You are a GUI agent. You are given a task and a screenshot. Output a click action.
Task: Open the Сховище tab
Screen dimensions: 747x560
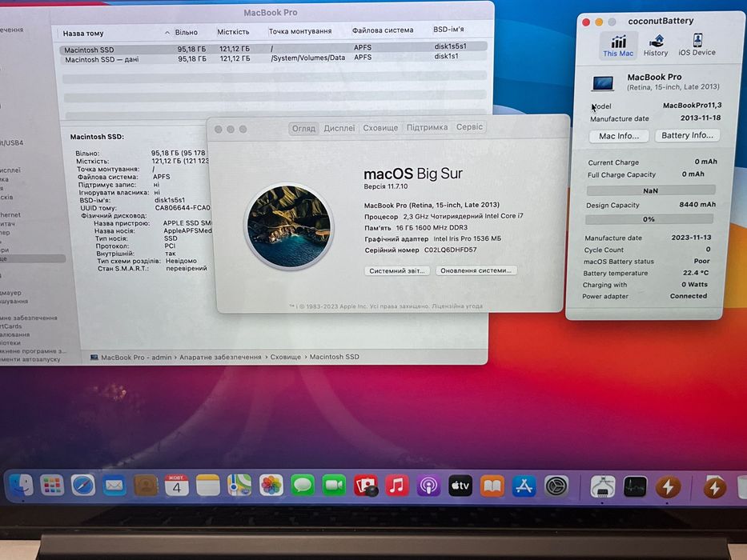point(380,128)
